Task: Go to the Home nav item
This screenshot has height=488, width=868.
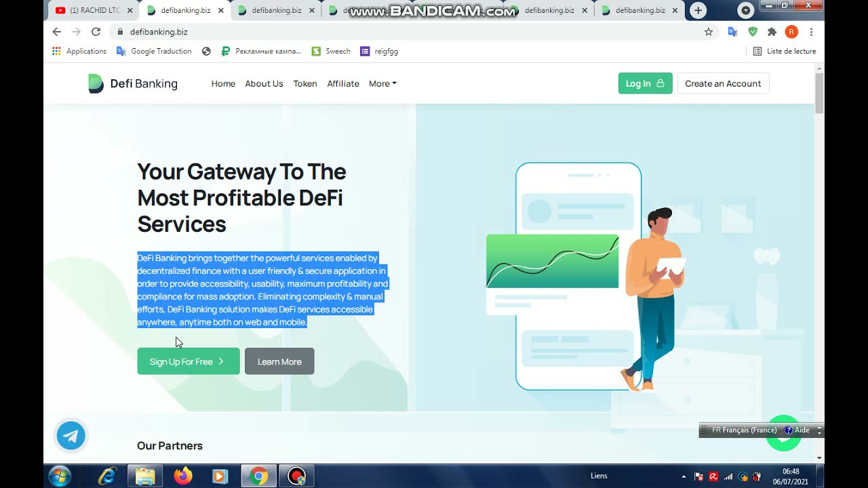Action: (223, 83)
